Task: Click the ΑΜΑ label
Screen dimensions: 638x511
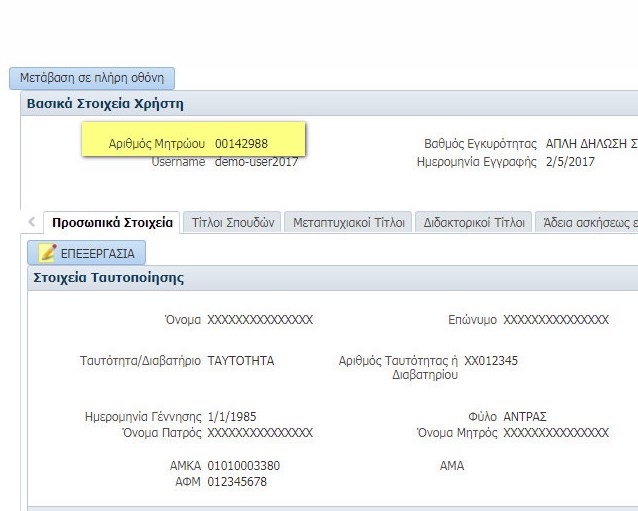Action: (x=452, y=465)
